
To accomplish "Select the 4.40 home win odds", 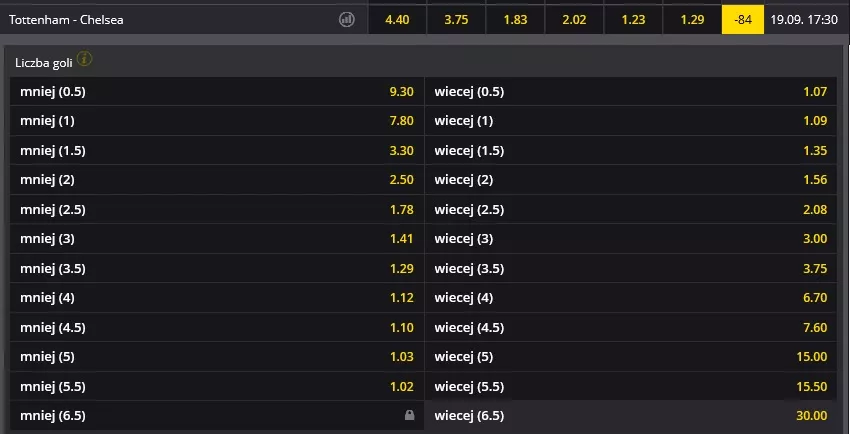I will pos(397,20).
